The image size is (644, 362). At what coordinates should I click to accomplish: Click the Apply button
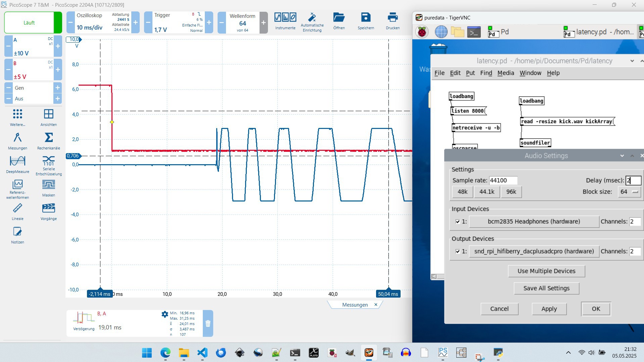[x=549, y=309]
